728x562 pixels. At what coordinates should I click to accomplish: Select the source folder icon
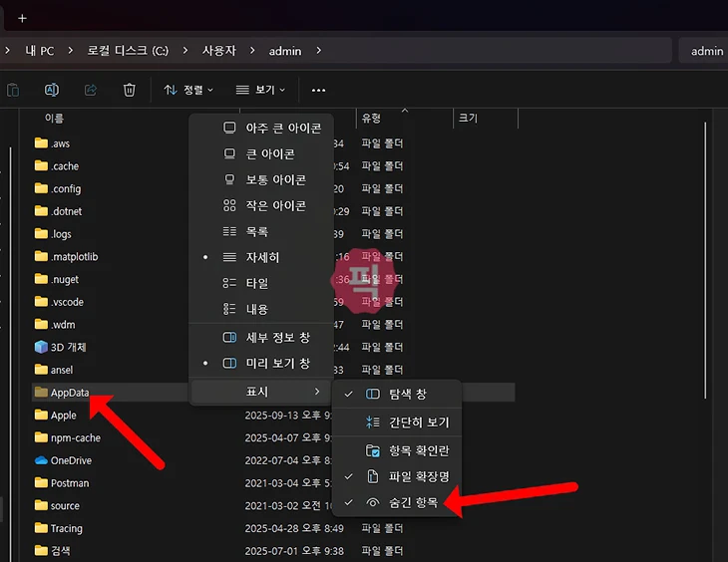click(x=41, y=505)
